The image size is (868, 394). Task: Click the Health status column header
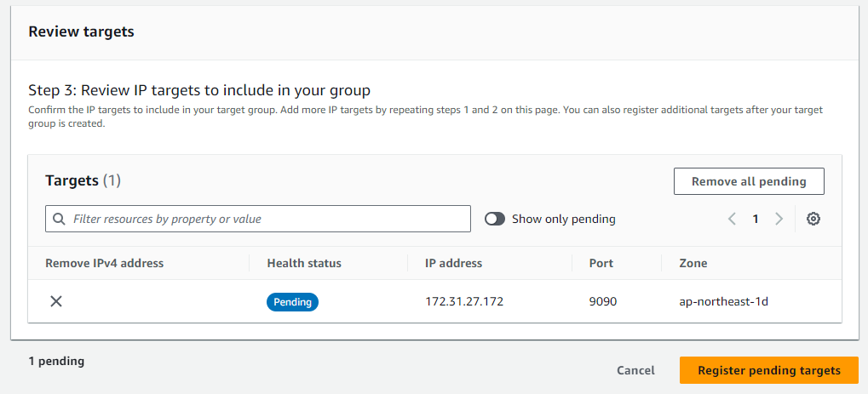[304, 264]
